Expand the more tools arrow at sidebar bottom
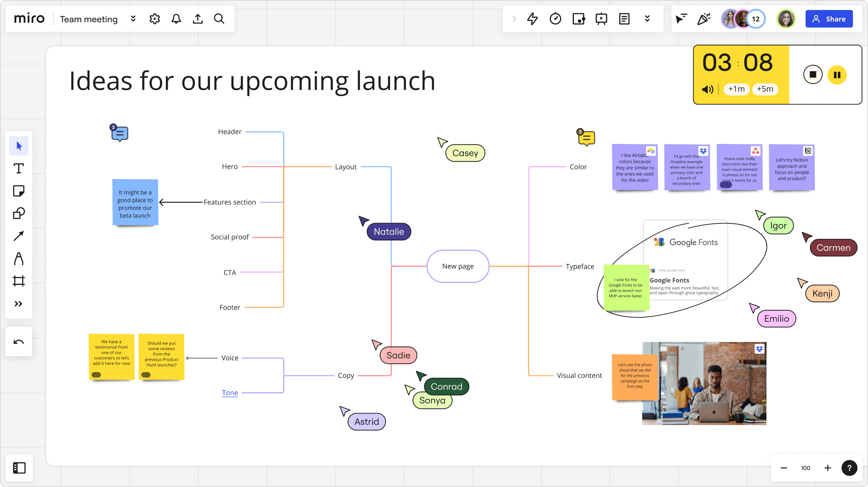Viewport: 868px width, 487px height. [19, 304]
